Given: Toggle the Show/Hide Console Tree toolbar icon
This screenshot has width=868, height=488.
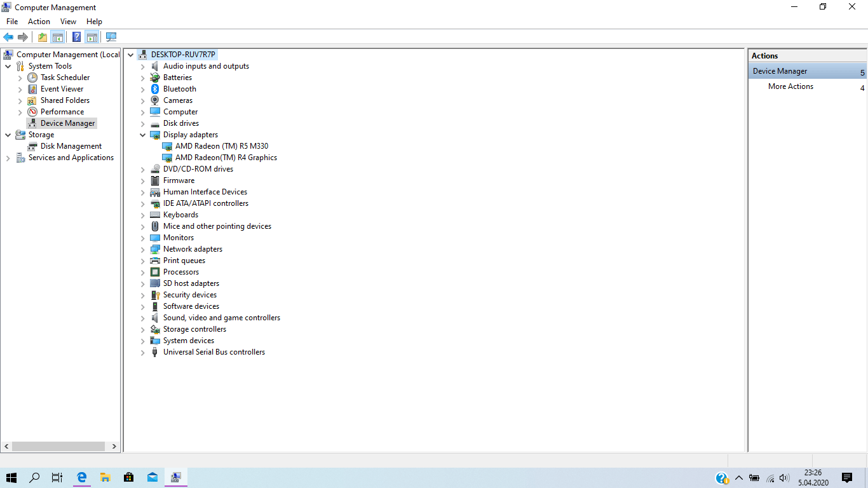Looking at the screenshot, I should (x=58, y=37).
